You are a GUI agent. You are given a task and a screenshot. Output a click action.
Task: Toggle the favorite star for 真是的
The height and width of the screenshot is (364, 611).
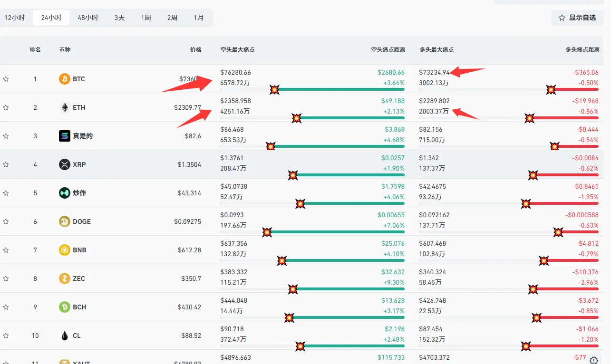click(x=6, y=136)
